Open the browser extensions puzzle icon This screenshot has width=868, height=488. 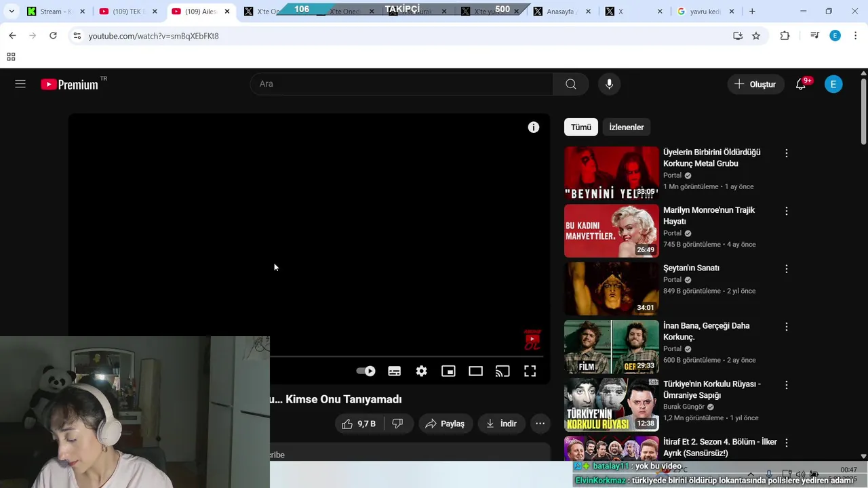[785, 36]
